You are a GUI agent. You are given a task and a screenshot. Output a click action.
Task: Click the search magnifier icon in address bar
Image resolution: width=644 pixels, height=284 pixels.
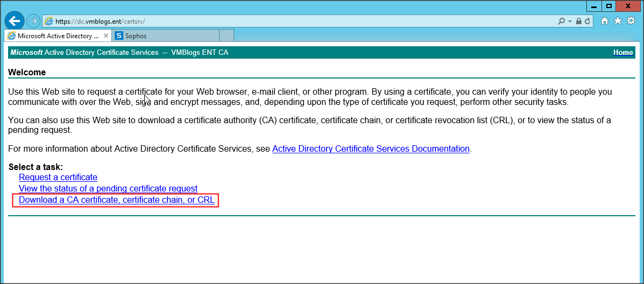point(562,21)
